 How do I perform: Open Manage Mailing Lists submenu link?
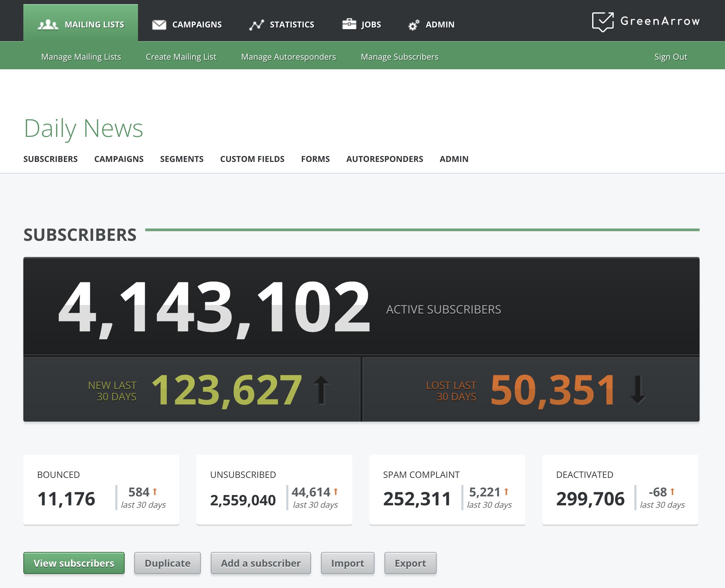click(81, 57)
